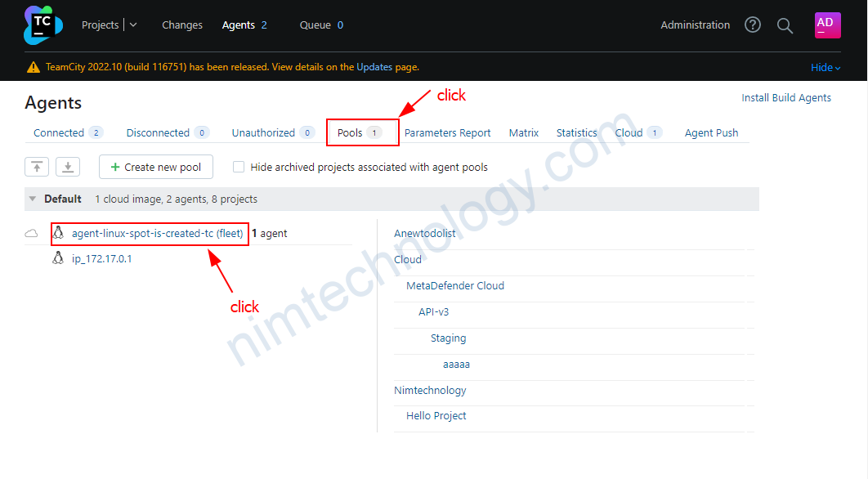Open the MetaDefender Cloud project
868x479 pixels.
coord(455,286)
